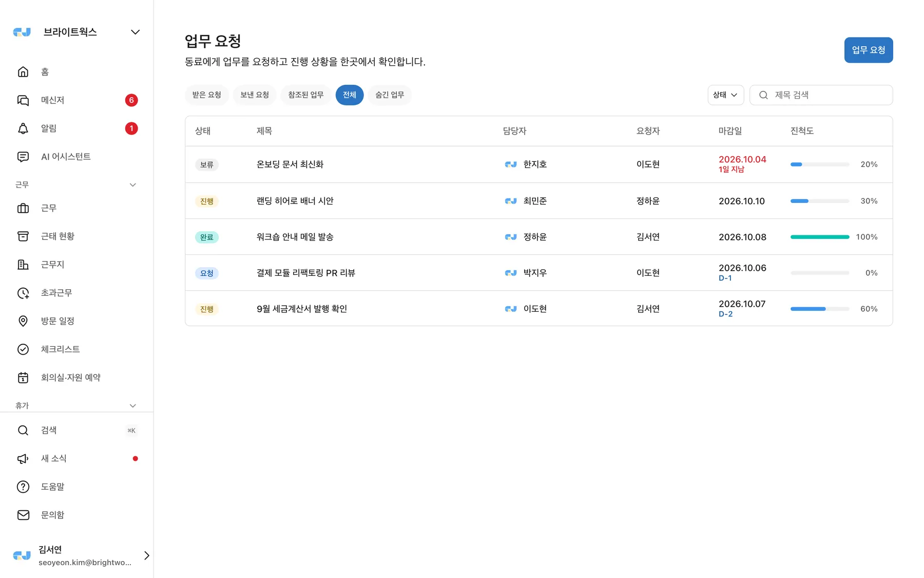Focus the 제목 검색 input field
Viewport: 924px width, 578px height.
[x=821, y=95]
